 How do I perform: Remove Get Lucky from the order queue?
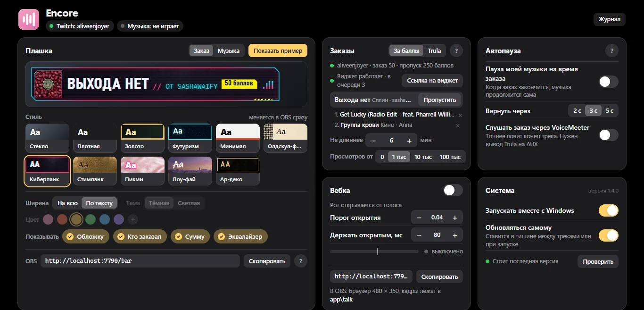tap(460, 115)
